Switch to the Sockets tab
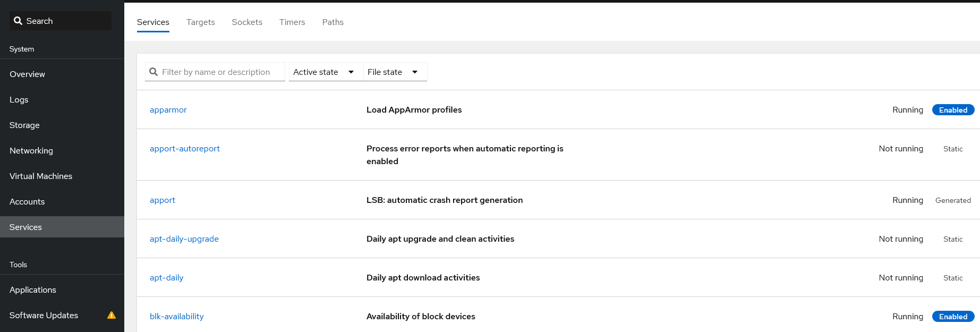This screenshot has height=332, width=980. pos(247,22)
